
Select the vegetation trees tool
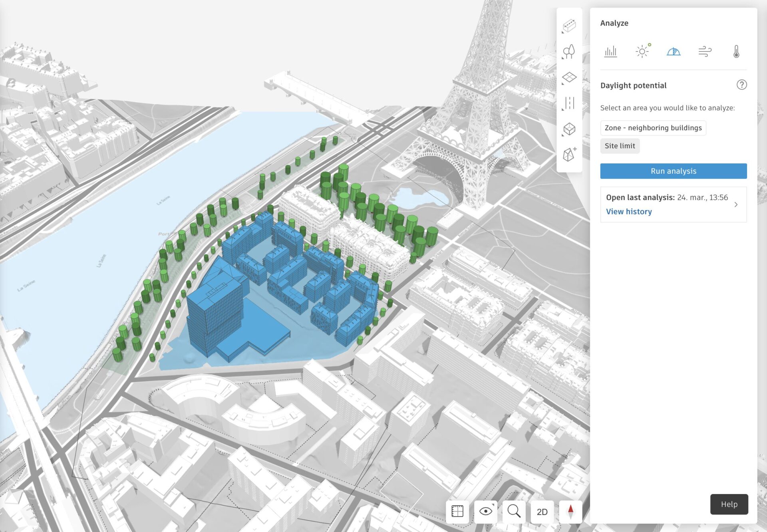[569, 52]
